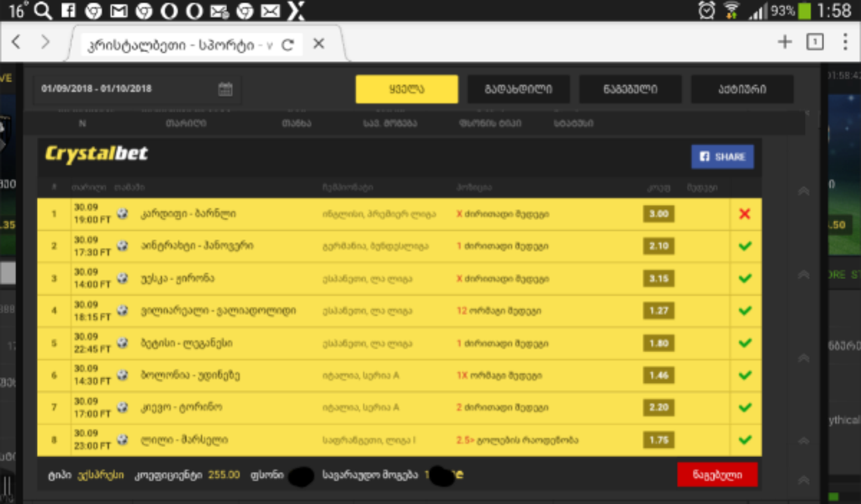Reload the კრისტალბეთი page
The width and height of the screenshot is (861, 504).
point(288,45)
